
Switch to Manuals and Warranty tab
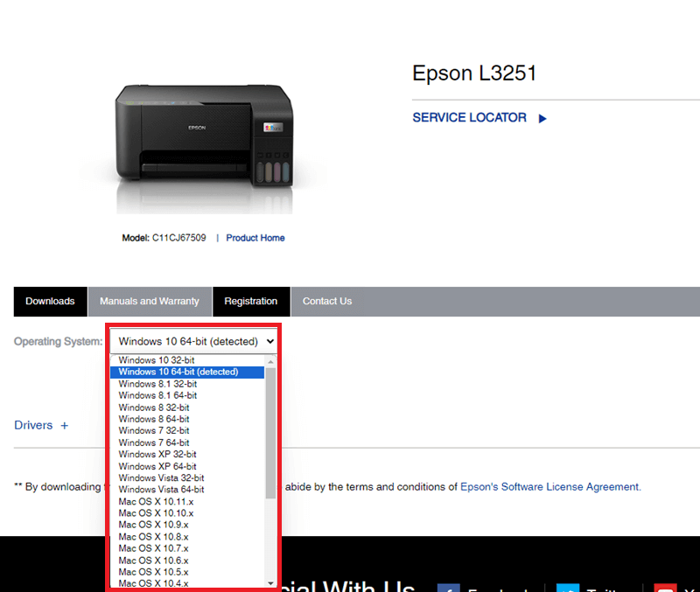click(150, 302)
